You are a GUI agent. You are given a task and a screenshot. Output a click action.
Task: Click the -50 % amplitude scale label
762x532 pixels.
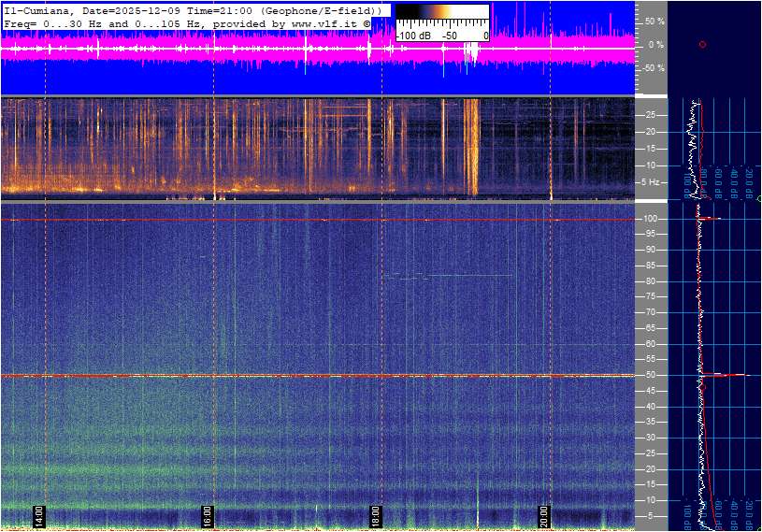[x=652, y=68]
